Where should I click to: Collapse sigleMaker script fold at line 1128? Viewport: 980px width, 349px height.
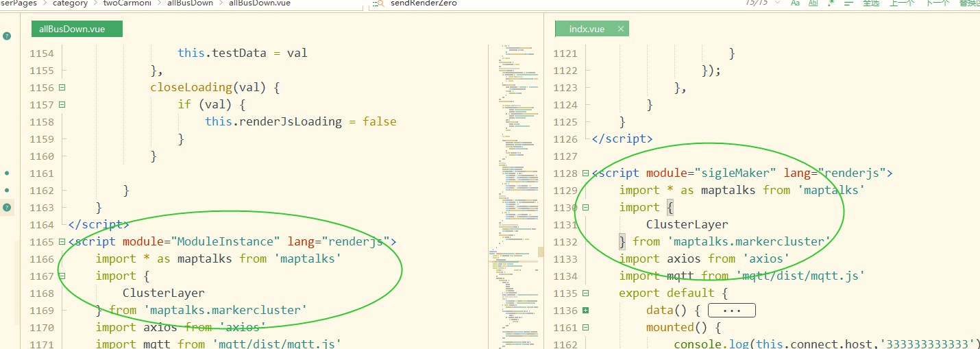585,173
